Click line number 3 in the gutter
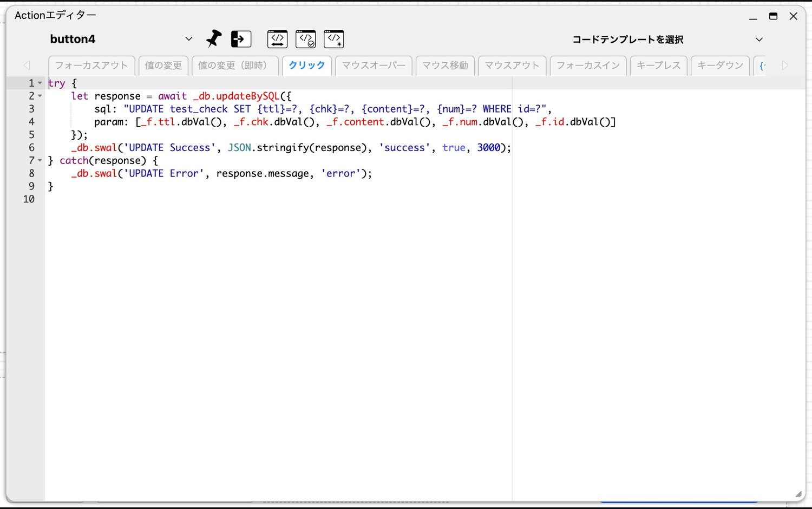 pyautogui.click(x=31, y=109)
